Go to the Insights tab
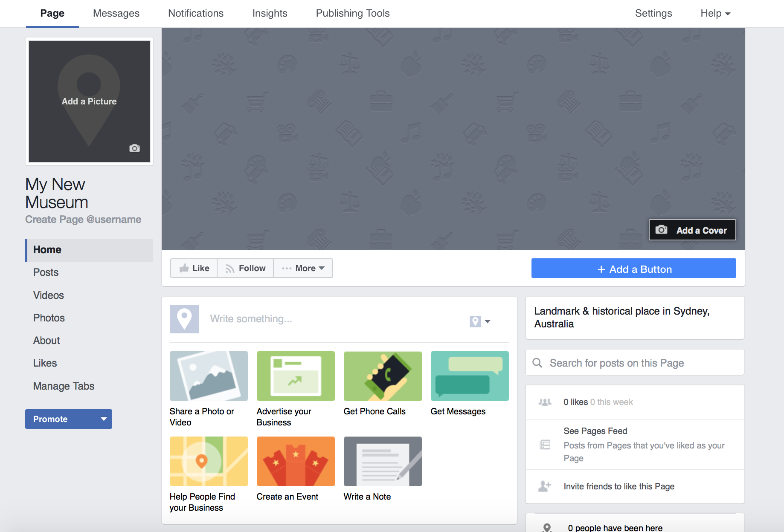The image size is (784, 532). (x=270, y=13)
